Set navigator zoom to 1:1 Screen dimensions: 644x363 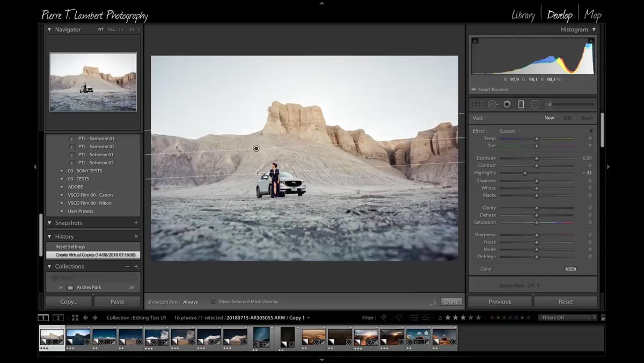click(121, 30)
